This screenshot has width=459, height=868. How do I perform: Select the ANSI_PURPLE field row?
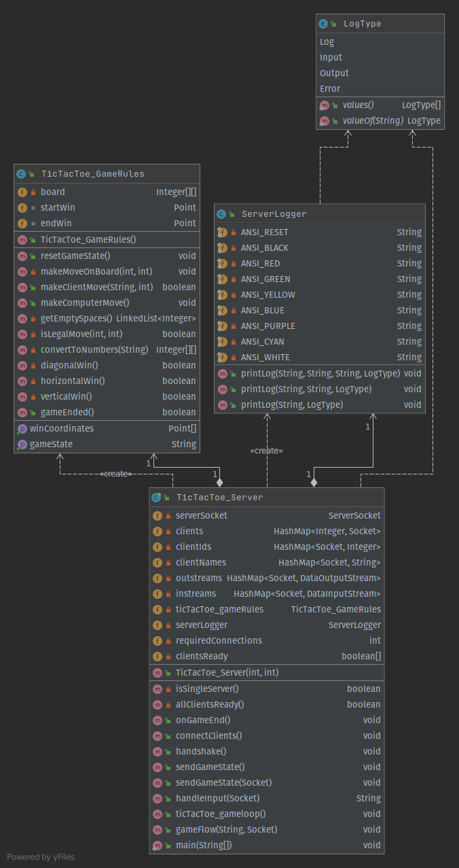319,326
